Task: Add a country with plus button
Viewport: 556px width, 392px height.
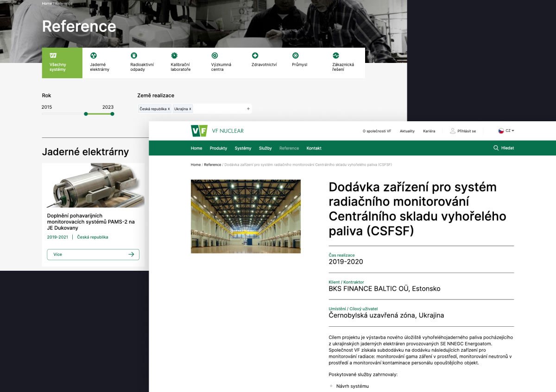Action: click(248, 109)
